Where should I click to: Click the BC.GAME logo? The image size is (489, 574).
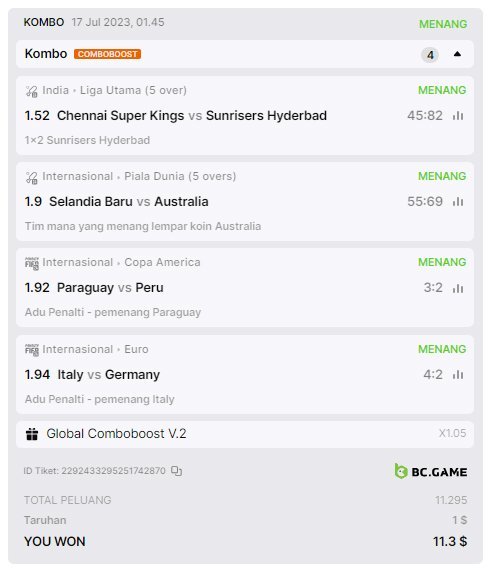point(431,472)
